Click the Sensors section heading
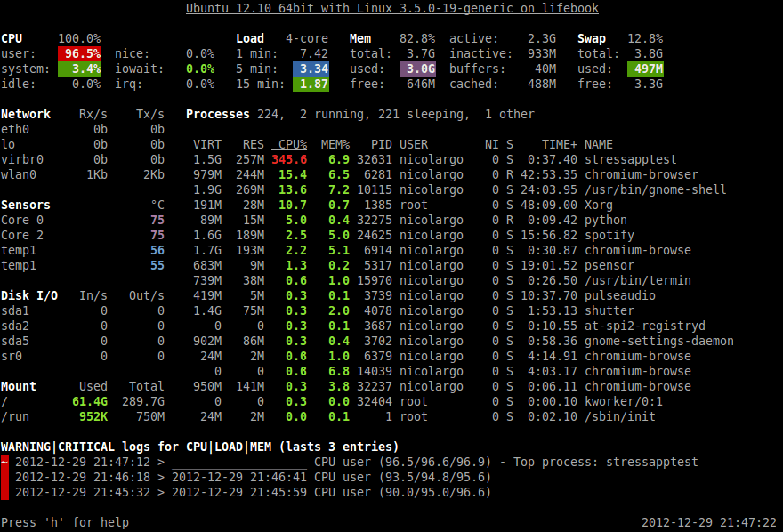The image size is (783, 532). click(x=26, y=205)
